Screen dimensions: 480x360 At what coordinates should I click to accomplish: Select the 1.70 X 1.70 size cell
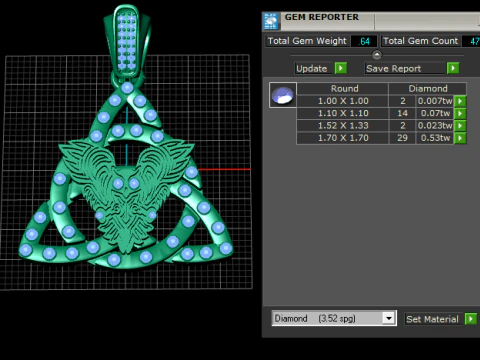pos(343,138)
